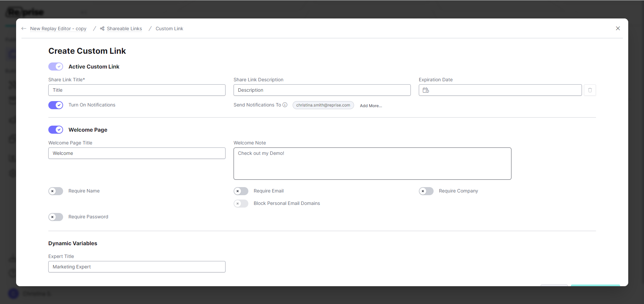Screen dimensions: 644x304
Task: Enable Require Company toggle
Action: 426,191
